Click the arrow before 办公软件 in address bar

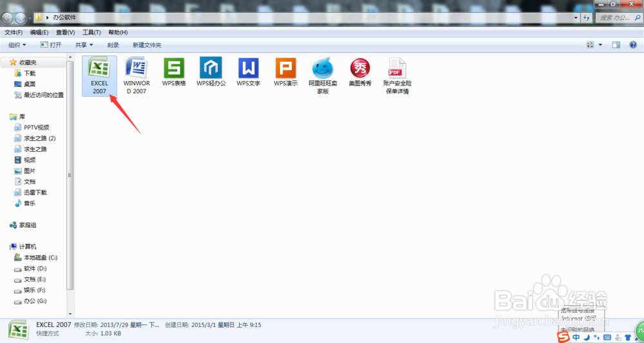(x=48, y=17)
